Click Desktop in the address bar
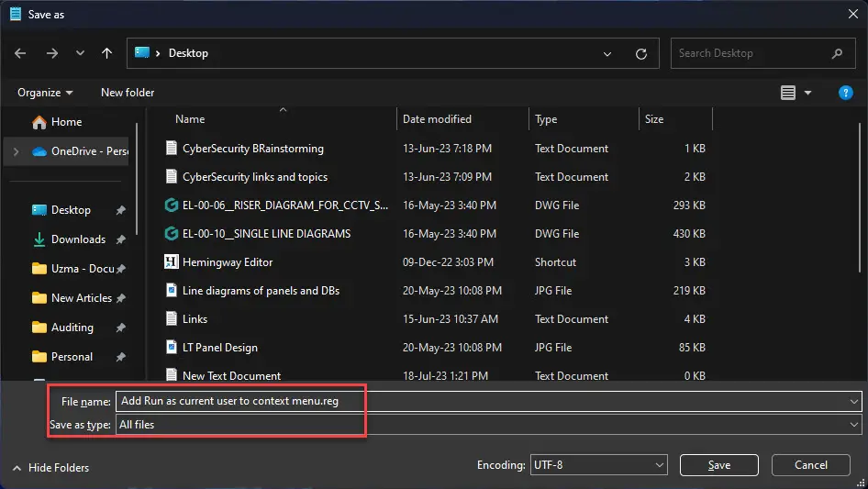This screenshot has height=489, width=868. click(188, 53)
